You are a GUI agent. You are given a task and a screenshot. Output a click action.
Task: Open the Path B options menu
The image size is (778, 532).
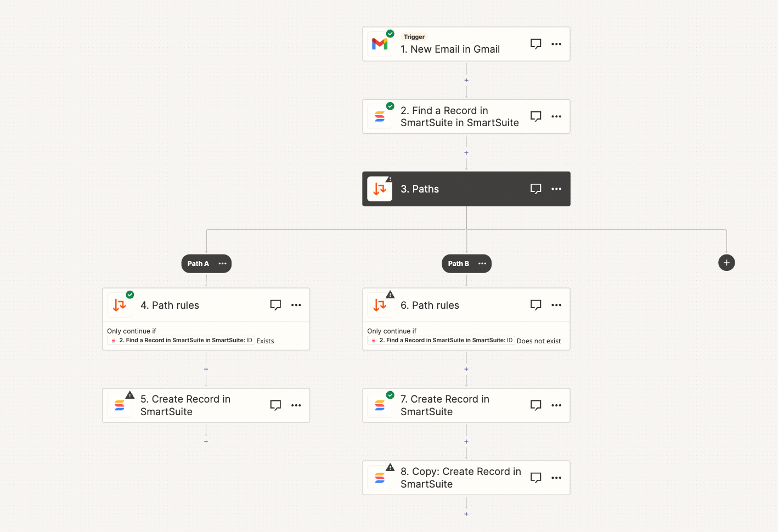[x=482, y=264]
